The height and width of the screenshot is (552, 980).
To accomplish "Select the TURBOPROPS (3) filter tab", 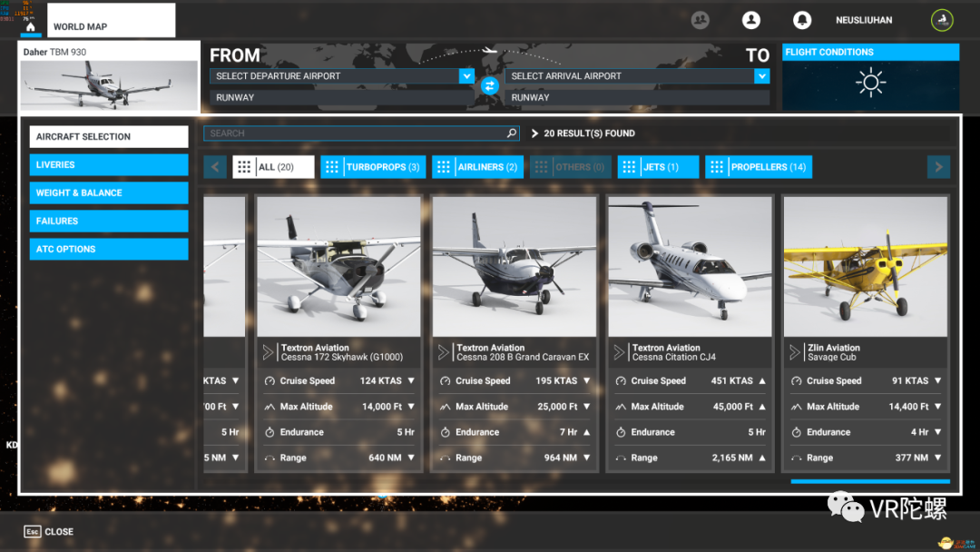I will click(x=373, y=167).
